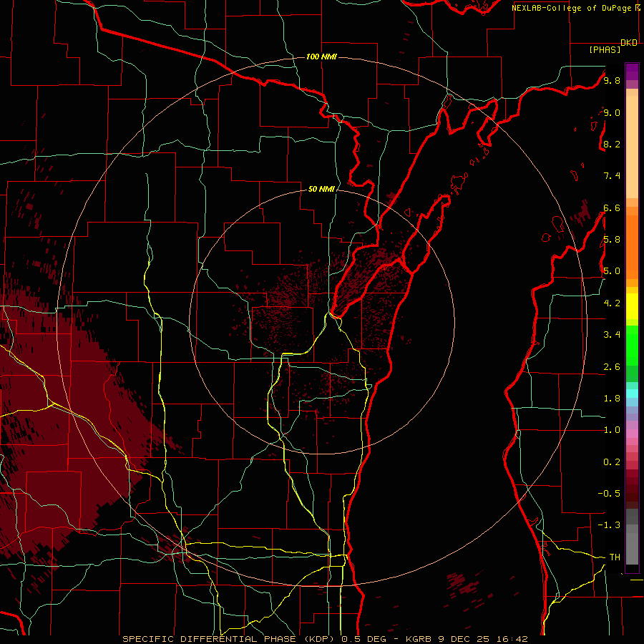Click the NEXLAB-College of DuPage credit text
The image size is (644, 644).
coord(571,8)
